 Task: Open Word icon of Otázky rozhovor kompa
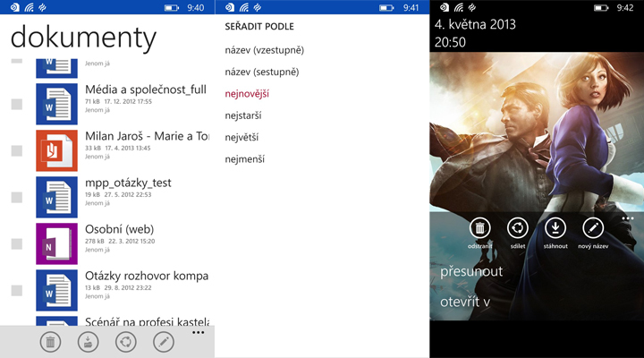[56, 290]
